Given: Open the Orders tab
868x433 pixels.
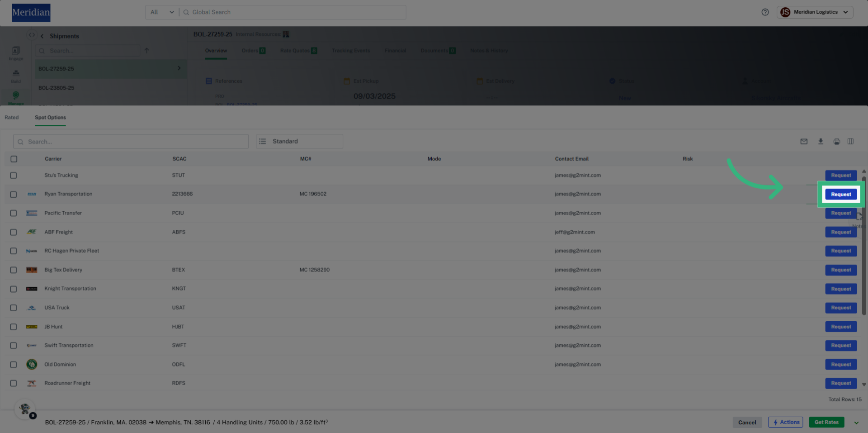Looking at the screenshot, I should 253,51.
